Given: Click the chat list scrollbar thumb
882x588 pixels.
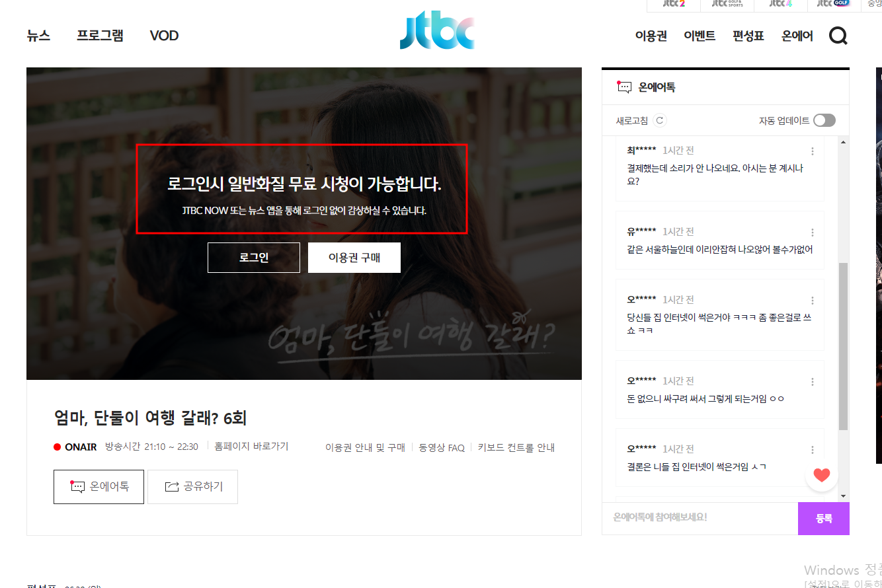Looking at the screenshot, I should tap(843, 346).
